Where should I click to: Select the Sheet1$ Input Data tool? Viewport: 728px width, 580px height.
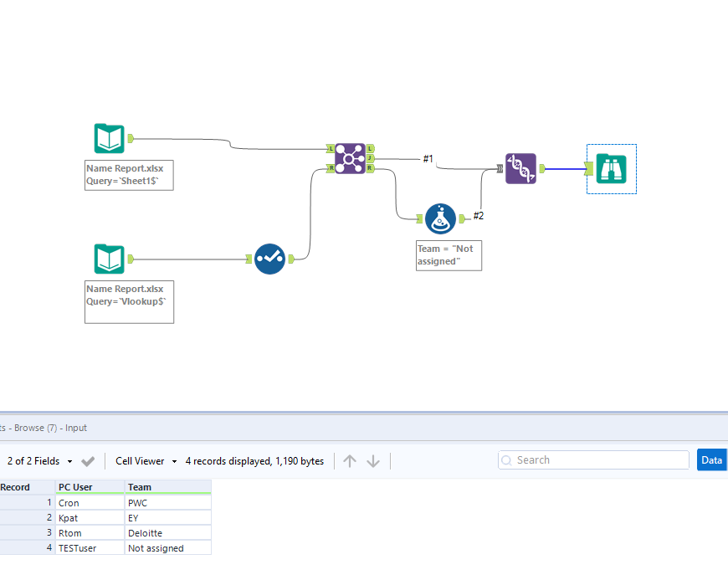[109, 138]
